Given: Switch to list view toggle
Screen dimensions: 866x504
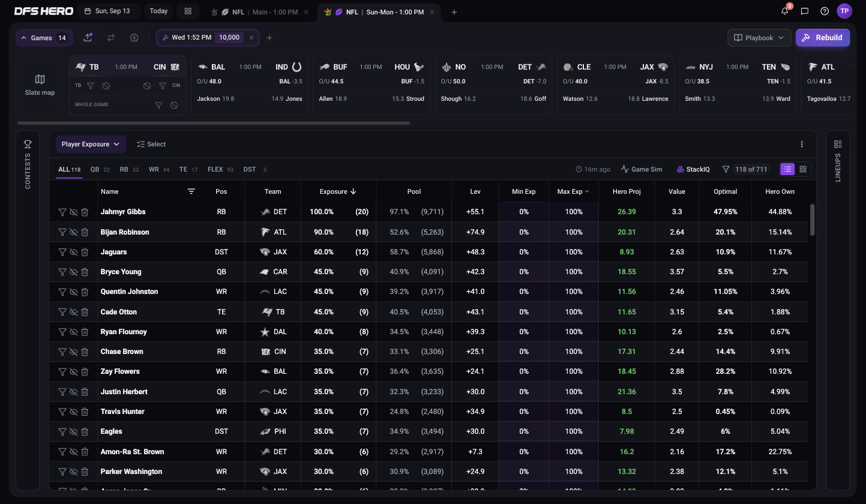Looking at the screenshot, I should (787, 169).
